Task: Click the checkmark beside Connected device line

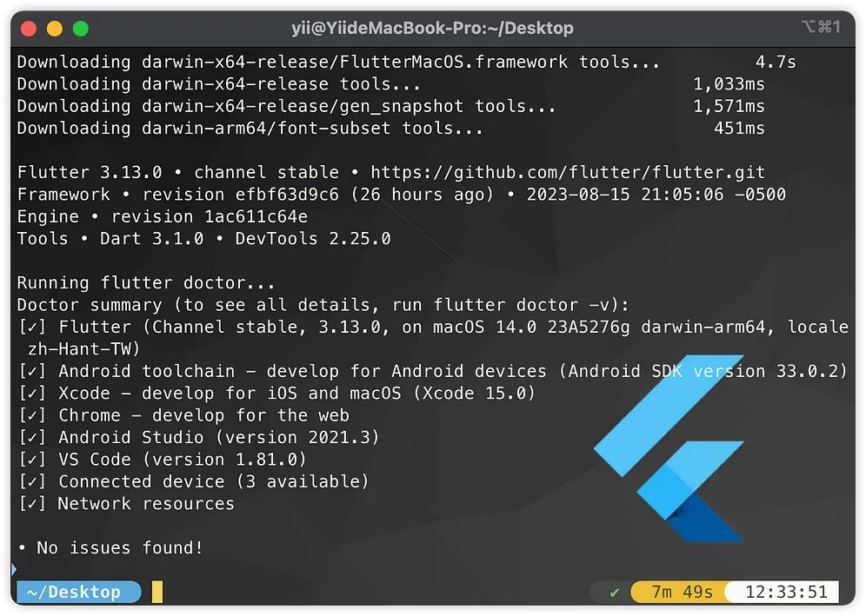Action: tap(32, 481)
